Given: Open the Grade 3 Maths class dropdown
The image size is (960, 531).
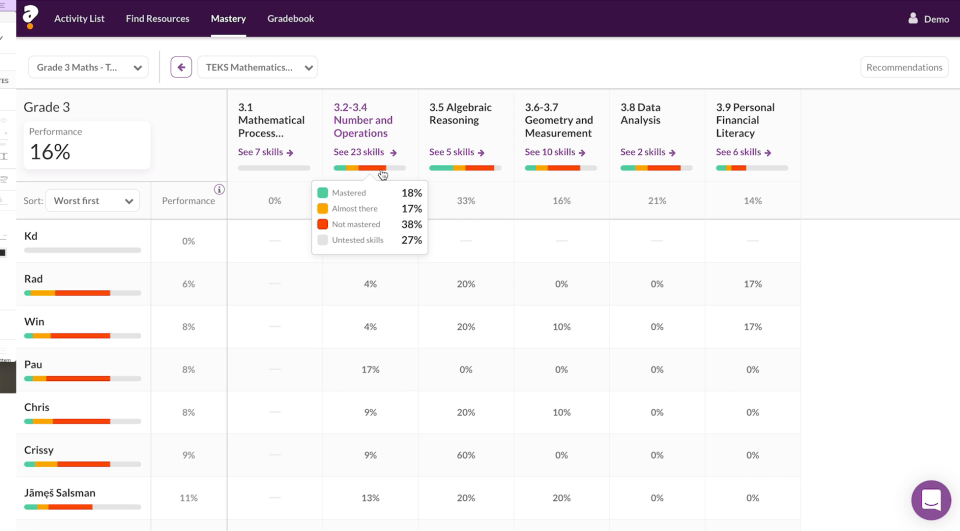Looking at the screenshot, I should tap(88, 67).
